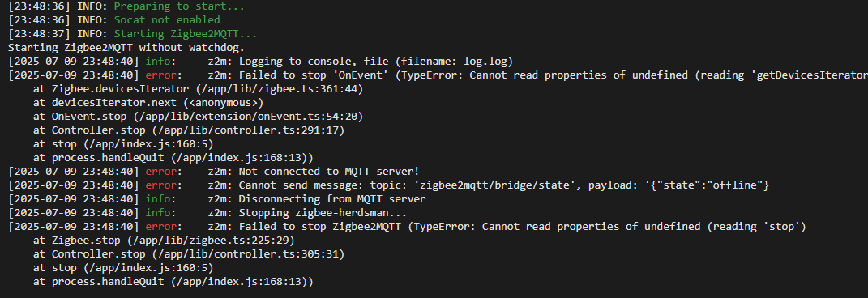Click the 'Failed to stop Zigbee2MQTT' error
This screenshot has width=868, height=298.
[318, 227]
